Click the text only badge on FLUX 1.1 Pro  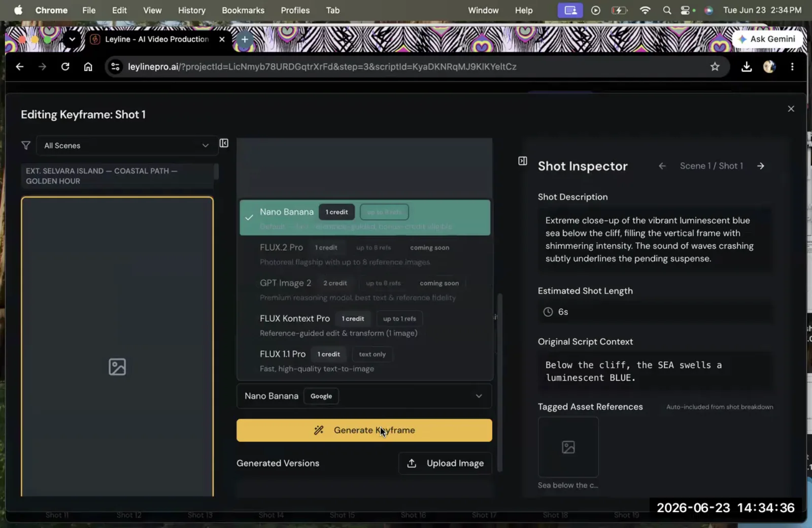pyautogui.click(x=372, y=354)
